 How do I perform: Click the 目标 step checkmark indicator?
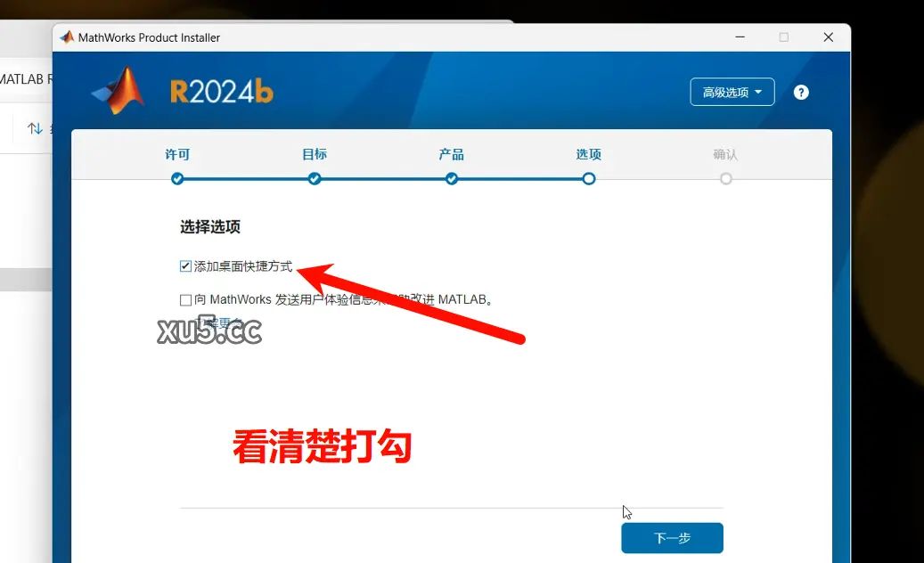tap(314, 178)
